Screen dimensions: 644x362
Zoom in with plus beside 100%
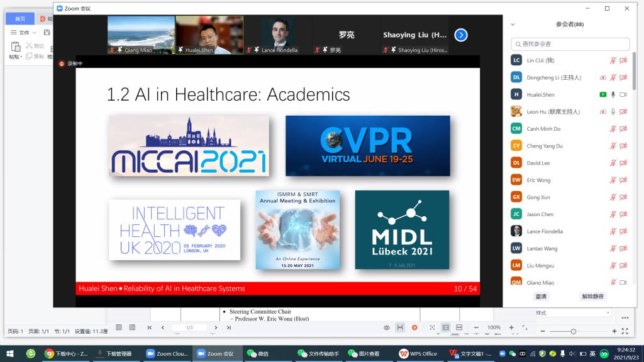pyautogui.click(x=511, y=327)
